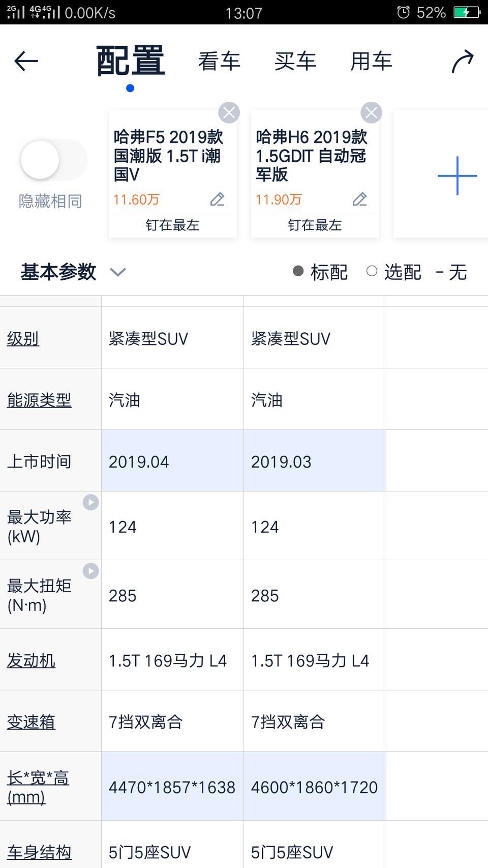Tap the 4600*1860*1720 dimensions cell

[315, 786]
